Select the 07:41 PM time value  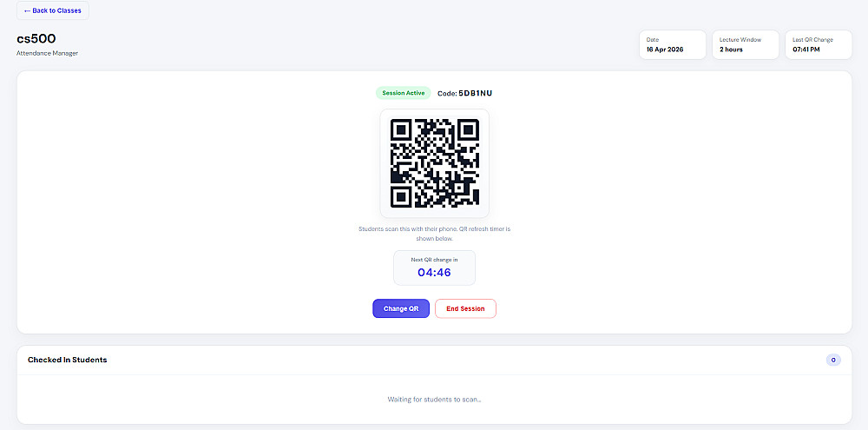click(807, 50)
